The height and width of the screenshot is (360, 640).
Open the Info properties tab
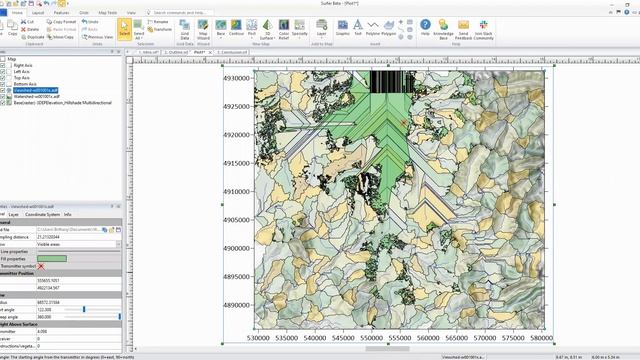tap(67, 214)
